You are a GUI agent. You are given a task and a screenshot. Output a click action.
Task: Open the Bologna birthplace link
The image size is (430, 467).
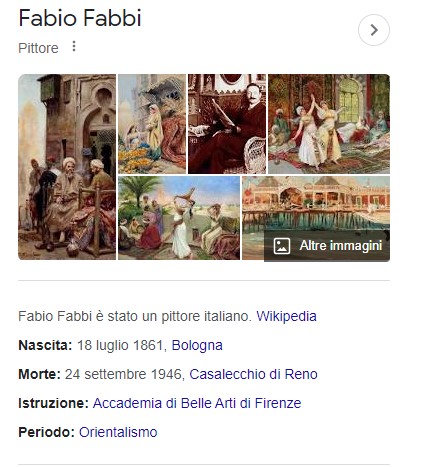[x=197, y=345]
